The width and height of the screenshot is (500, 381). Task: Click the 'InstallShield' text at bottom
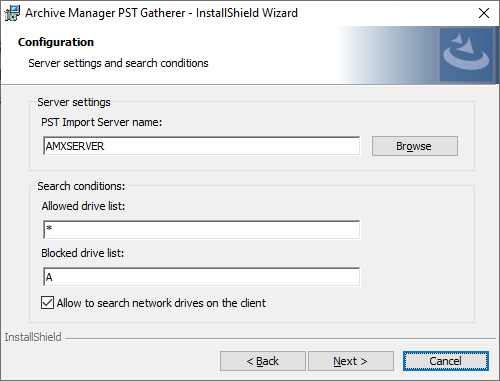[x=33, y=337]
